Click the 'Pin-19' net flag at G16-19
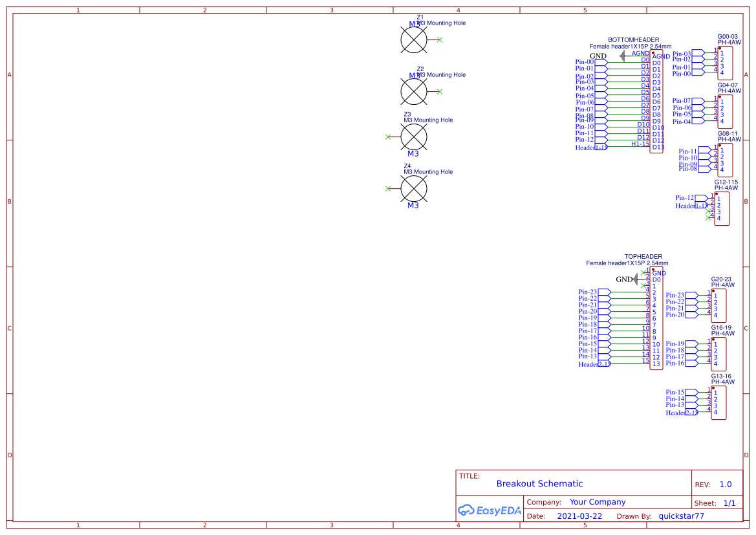The height and width of the screenshot is (535, 756). [682, 344]
